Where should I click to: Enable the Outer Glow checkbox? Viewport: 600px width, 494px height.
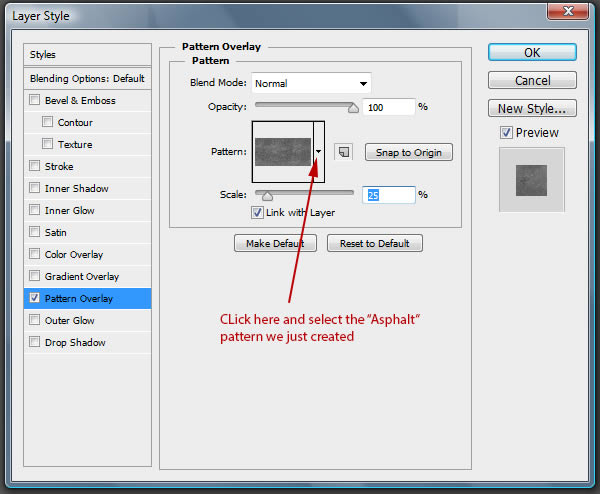pyautogui.click(x=34, y=320)
